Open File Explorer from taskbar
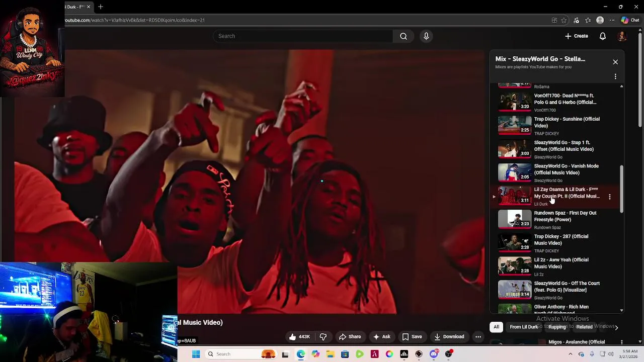644x362 pixels. click(330, 354)
